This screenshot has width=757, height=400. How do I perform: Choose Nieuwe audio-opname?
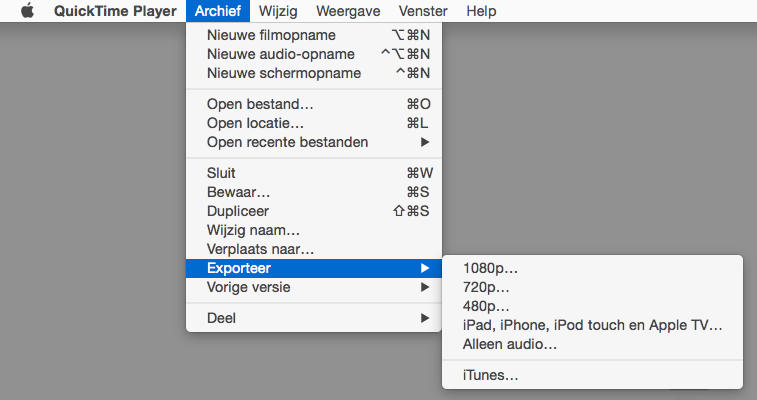click(x=314, y=54)
